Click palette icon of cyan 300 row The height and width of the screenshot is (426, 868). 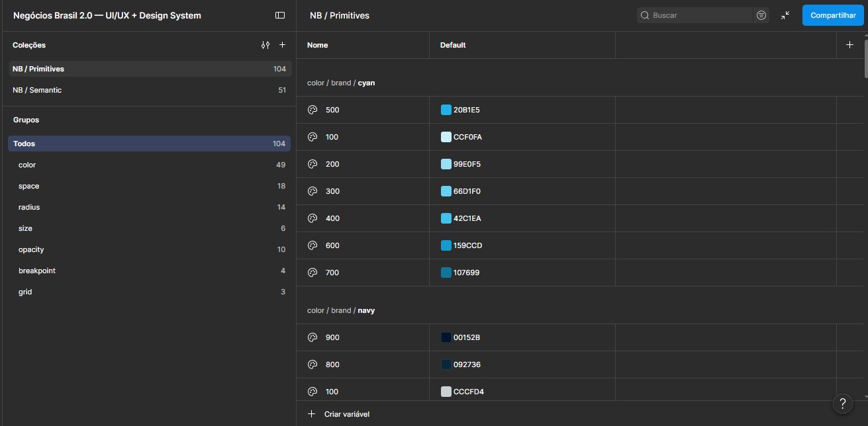coord(313,191)
